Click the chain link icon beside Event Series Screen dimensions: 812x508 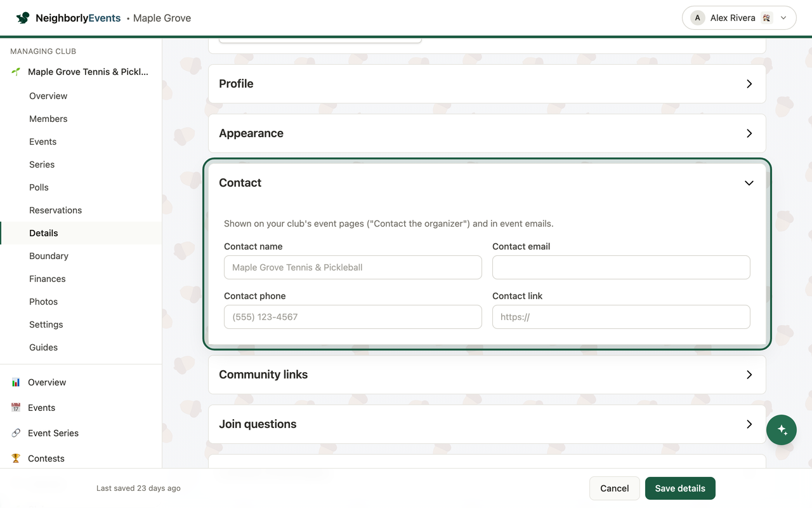click(16, 433)
